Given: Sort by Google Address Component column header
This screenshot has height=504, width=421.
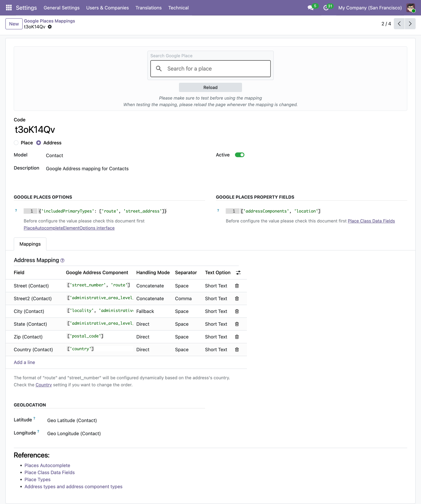Looking at the screenshot, I should point(97,273).
